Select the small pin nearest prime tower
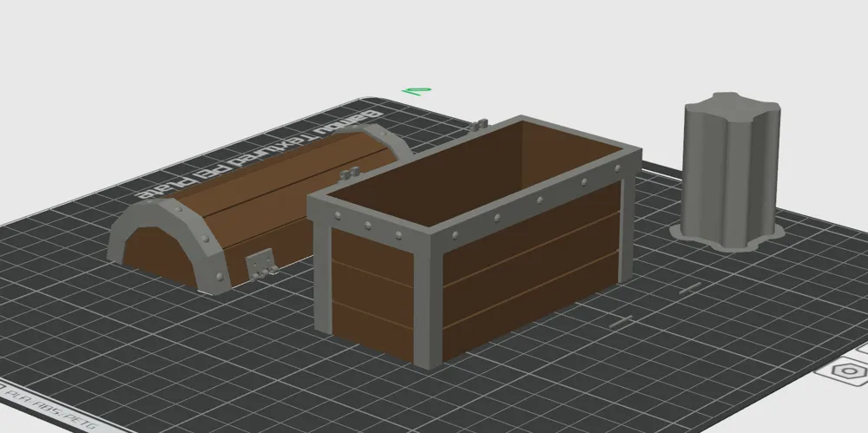The height and width of the screenshot is (433, 868). (x=690, y=288)
